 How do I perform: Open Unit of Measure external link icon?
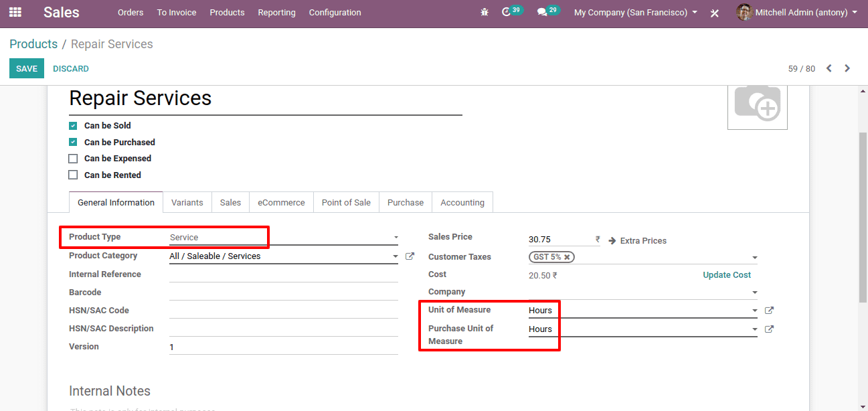769,311
